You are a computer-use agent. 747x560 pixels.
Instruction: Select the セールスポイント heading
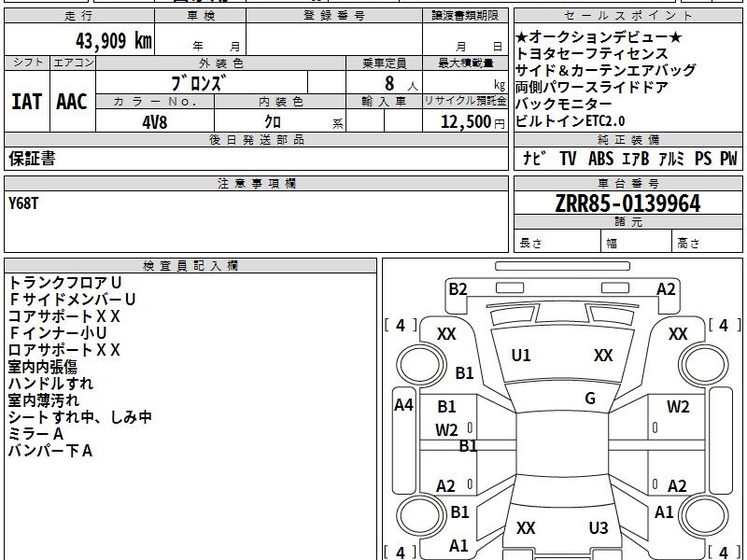tap(627, 16)
